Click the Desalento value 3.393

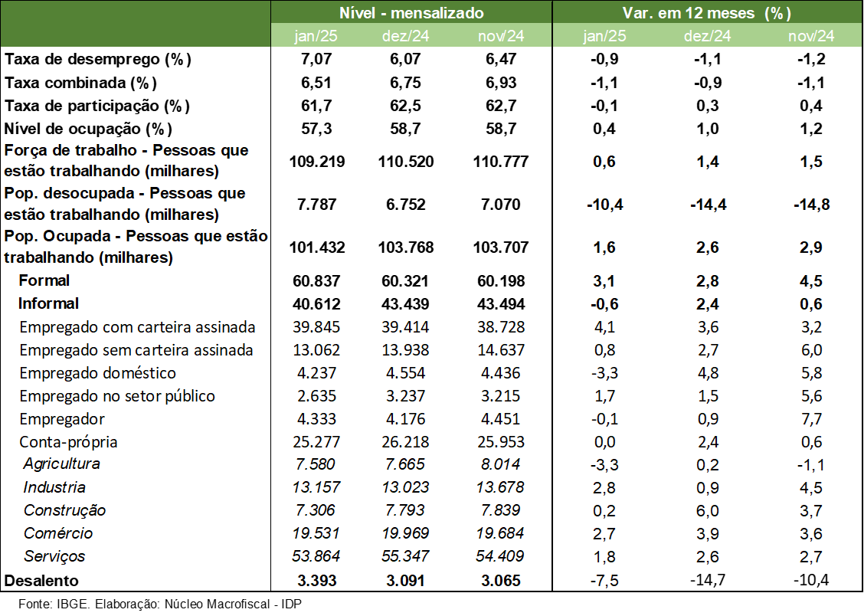(x=316, y=581)
